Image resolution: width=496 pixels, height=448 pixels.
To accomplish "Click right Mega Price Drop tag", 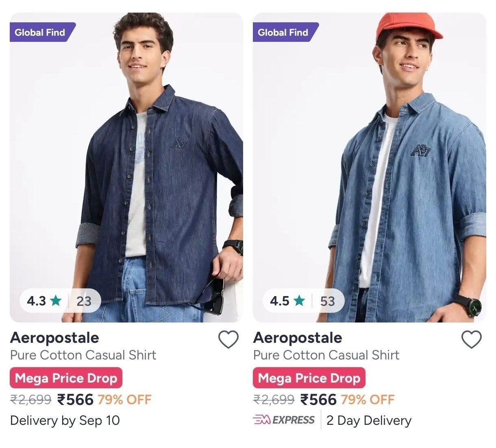I will 309,378.
